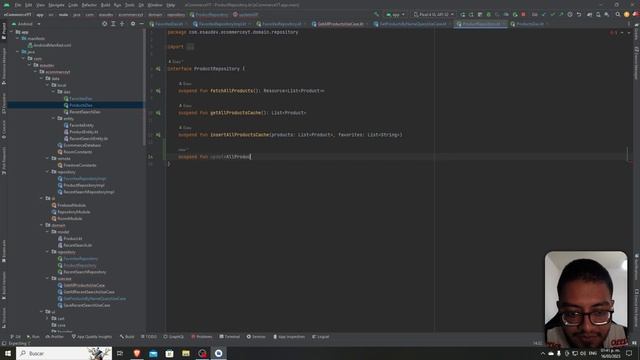Open the File menu

18,5
